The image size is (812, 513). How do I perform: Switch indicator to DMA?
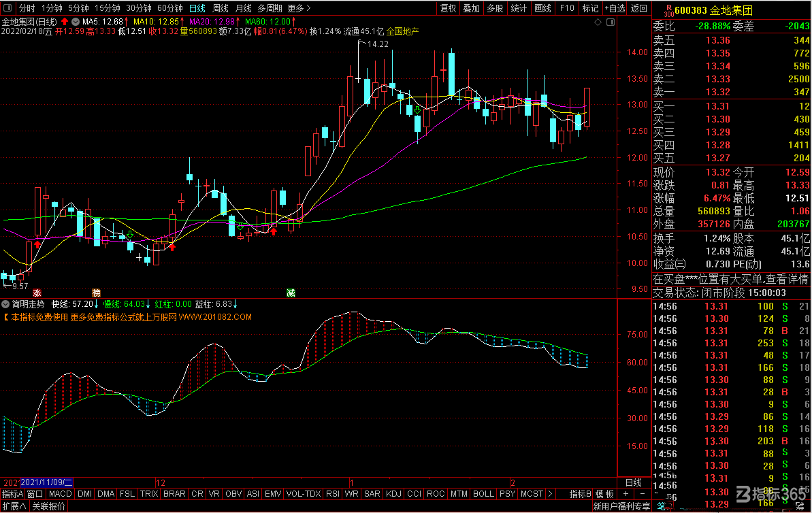point(105,494)
